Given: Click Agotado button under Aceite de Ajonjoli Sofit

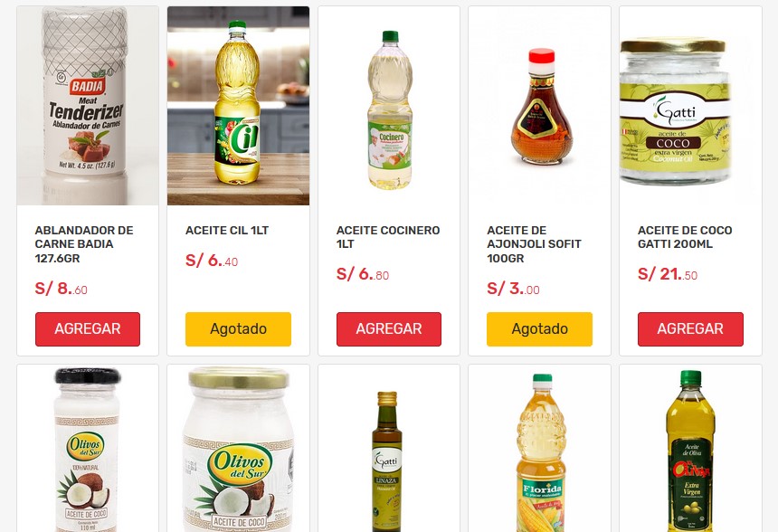Looking at the screenshot, I should 539,329.
